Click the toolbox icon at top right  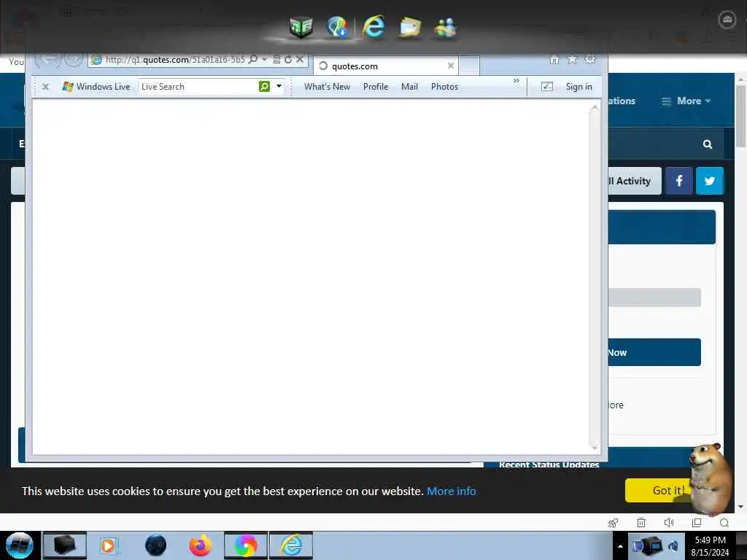tap(727, 20)
